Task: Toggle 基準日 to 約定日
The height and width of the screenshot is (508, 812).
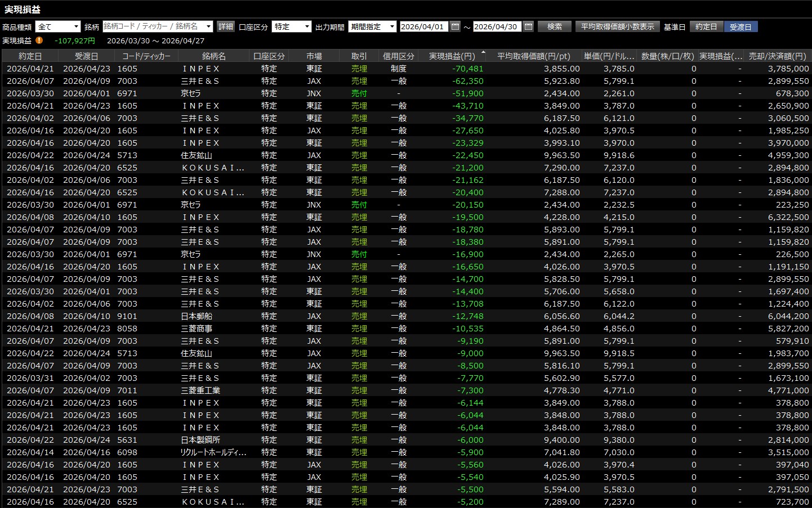Action: 706,26
